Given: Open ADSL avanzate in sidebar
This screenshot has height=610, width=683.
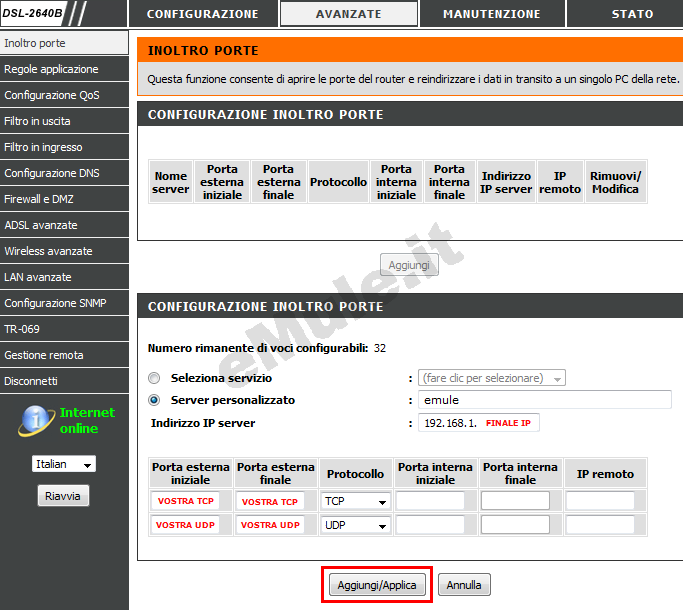Looking at the screenshot, I should pos(64,225).
